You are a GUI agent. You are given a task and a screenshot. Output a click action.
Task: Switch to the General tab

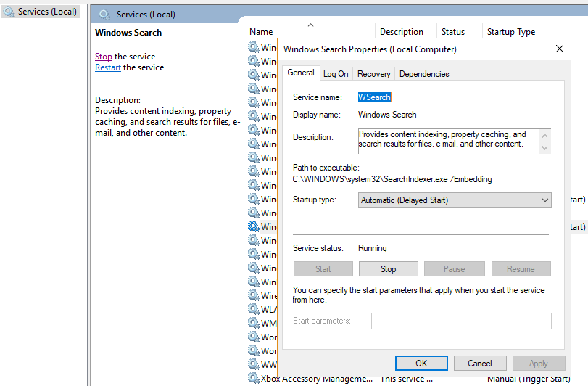click(x=301, y=73)
